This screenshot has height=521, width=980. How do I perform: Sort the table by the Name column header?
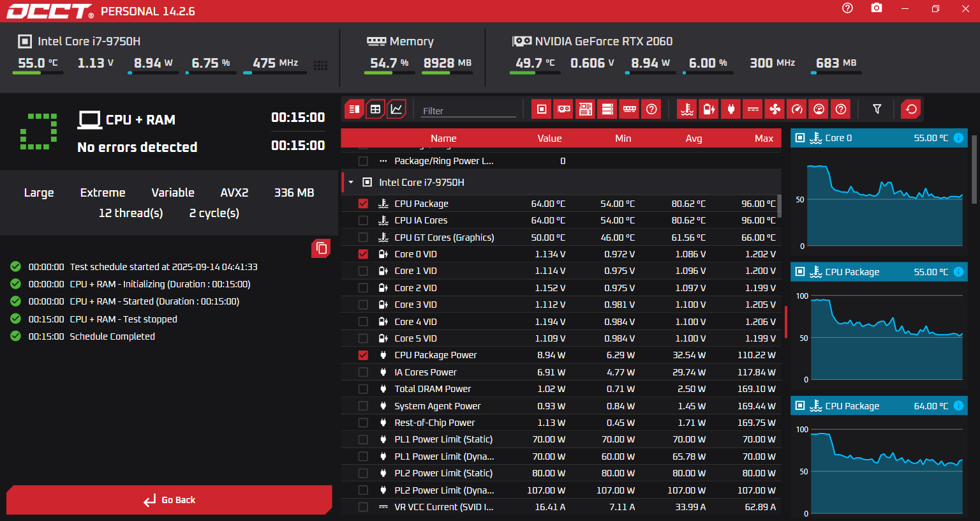tap(443, 139)
